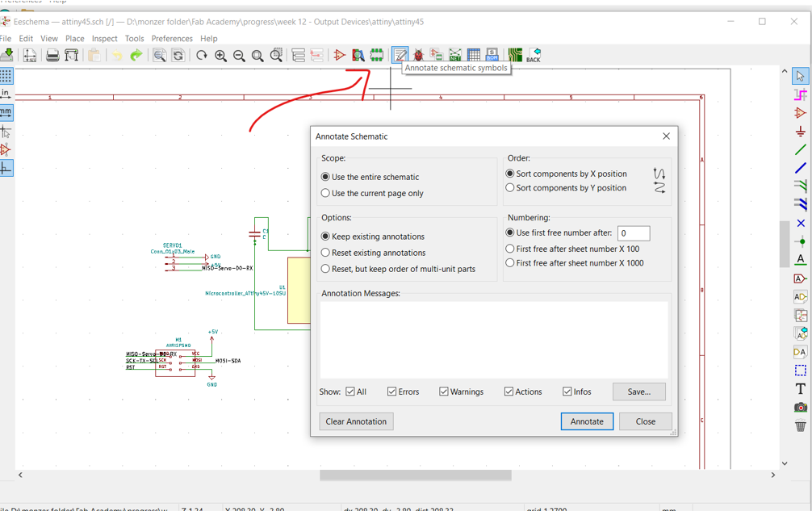Select the Place junction dot tool
The height and width of the screenshot is (511, 812).
point(801,241)
